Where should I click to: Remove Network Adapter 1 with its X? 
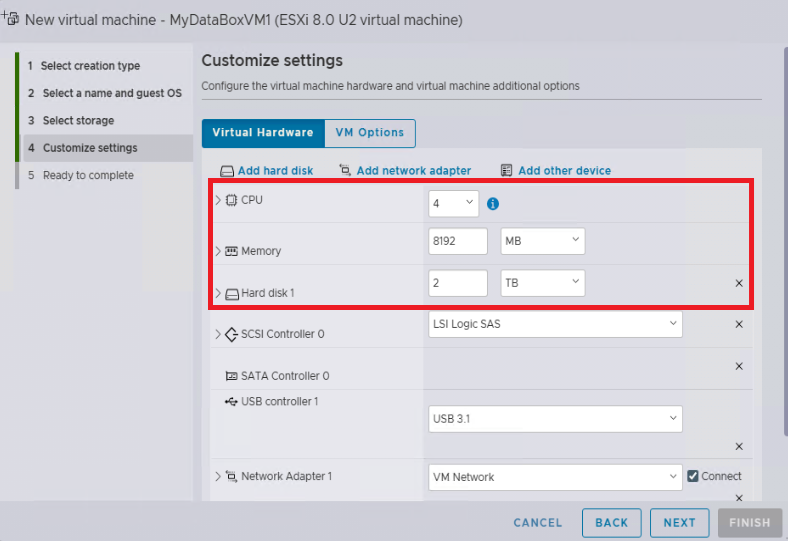739,498
